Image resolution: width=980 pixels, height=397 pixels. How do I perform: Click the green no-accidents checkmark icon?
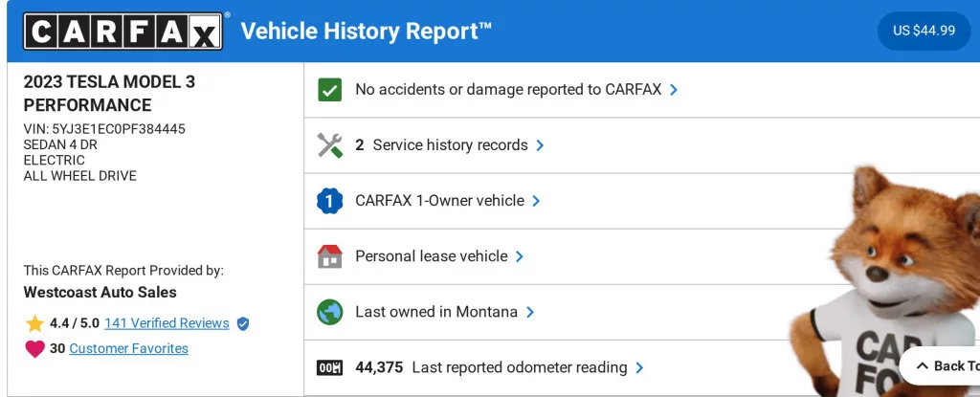pos(329,90)
